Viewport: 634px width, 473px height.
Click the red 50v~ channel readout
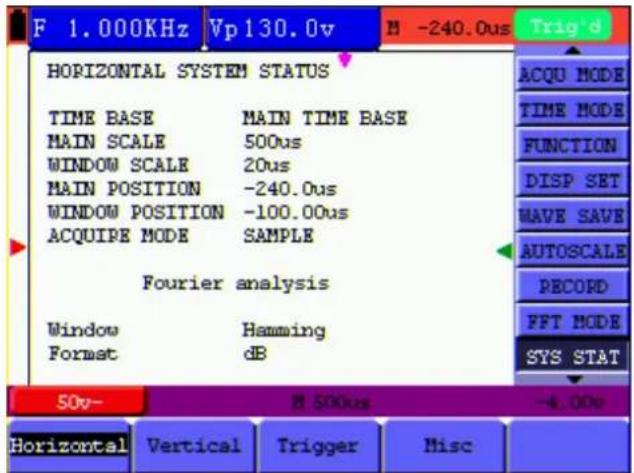[77, 402]
